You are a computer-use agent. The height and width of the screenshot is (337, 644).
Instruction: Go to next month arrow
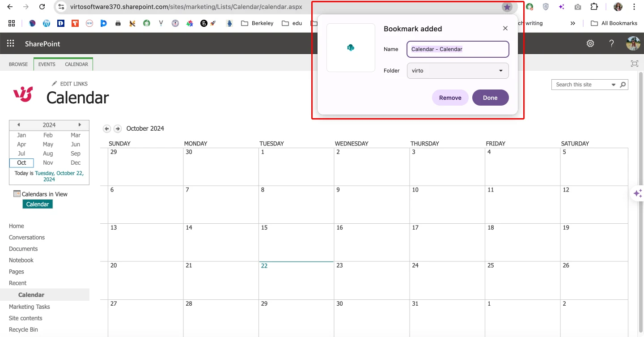tap(118, 128)
